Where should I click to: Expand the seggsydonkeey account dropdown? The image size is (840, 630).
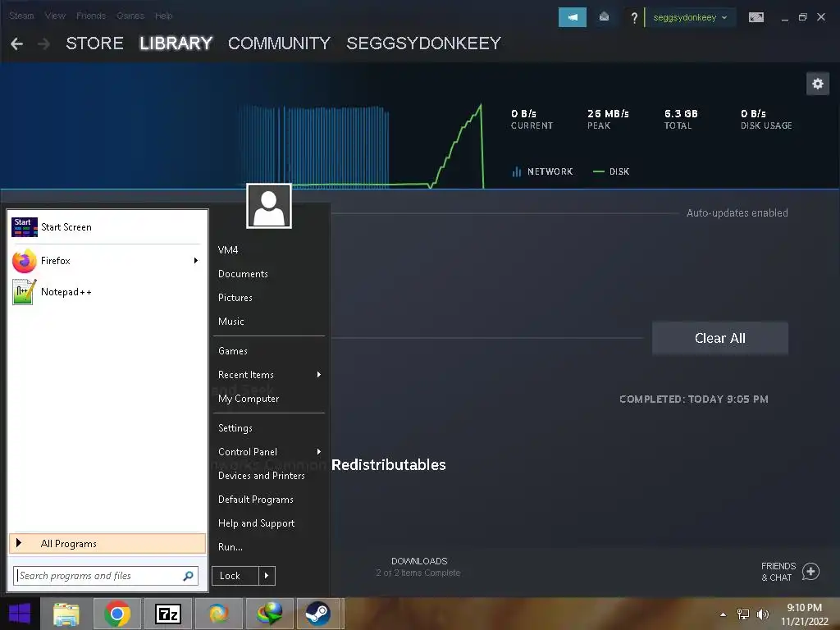point(690,17)
